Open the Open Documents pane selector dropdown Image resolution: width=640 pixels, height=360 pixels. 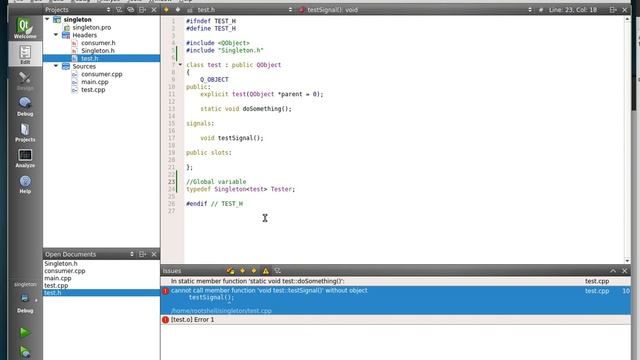(x=89, y=254)
